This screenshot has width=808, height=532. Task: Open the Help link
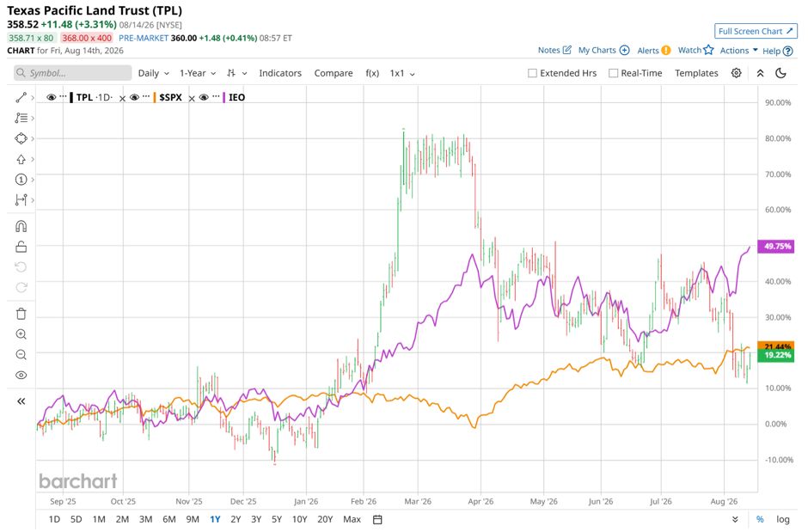[x=778, y=51]
